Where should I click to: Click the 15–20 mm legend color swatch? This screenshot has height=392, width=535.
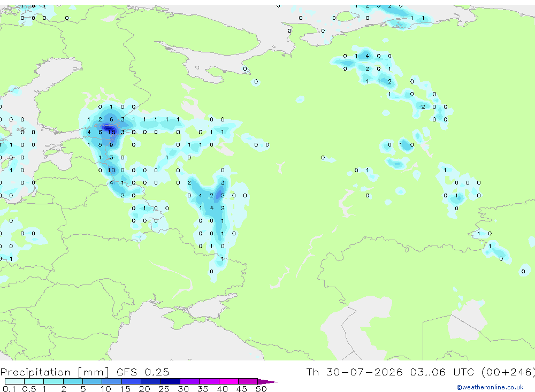132,381
